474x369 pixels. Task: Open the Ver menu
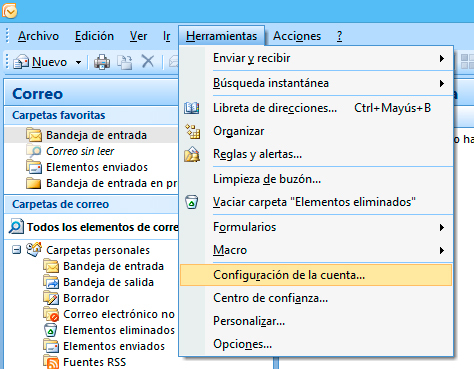click(138, 36)
